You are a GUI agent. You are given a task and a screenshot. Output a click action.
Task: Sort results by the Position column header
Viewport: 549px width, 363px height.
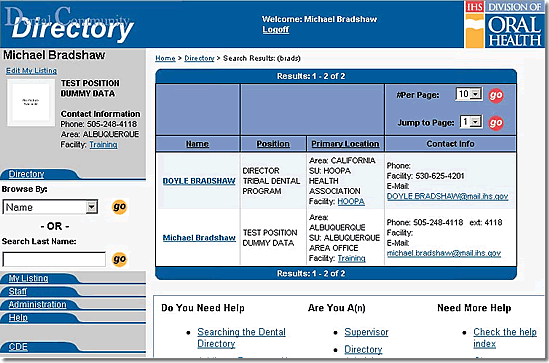(273, 144)
